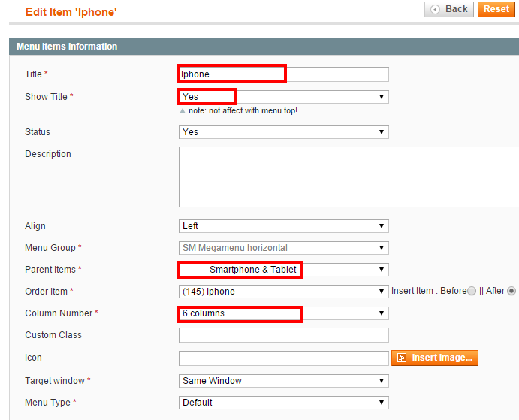
Task: Click the 'Description' field label
Action: coord(48,154)
